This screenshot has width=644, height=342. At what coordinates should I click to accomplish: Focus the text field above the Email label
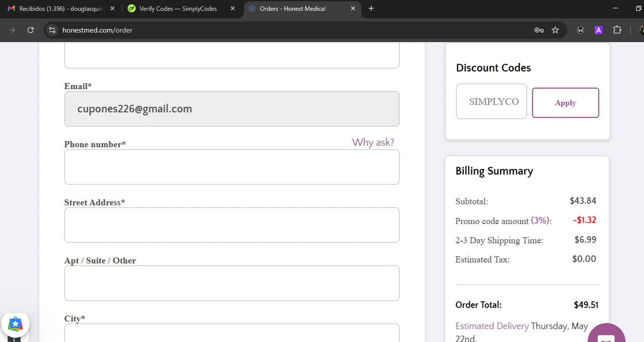tap(232, 55)
